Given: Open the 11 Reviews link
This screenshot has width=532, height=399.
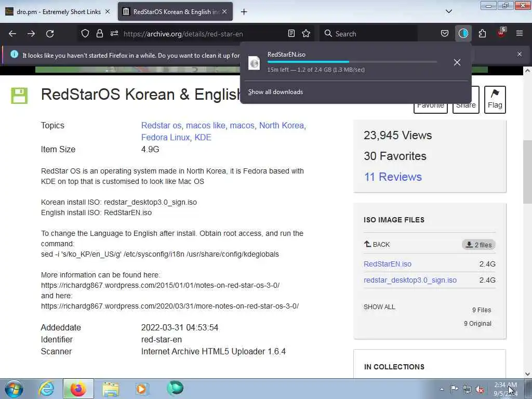Looking at the screenshot, I should (393, 177).
